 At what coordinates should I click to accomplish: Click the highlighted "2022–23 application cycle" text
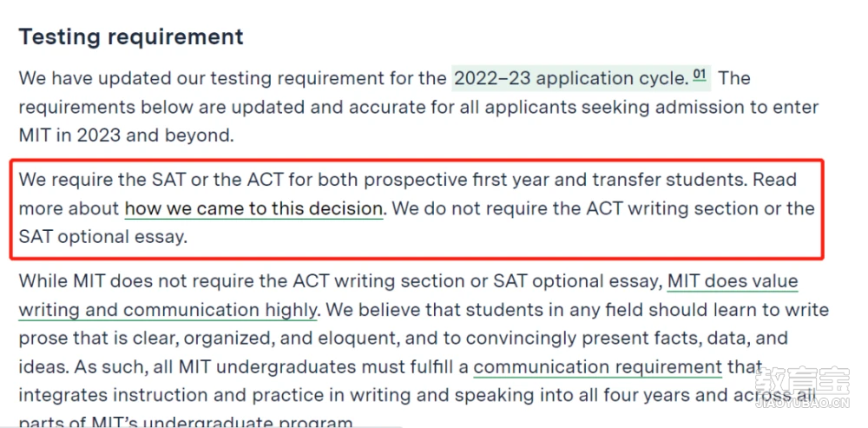[x=571, y=78]
